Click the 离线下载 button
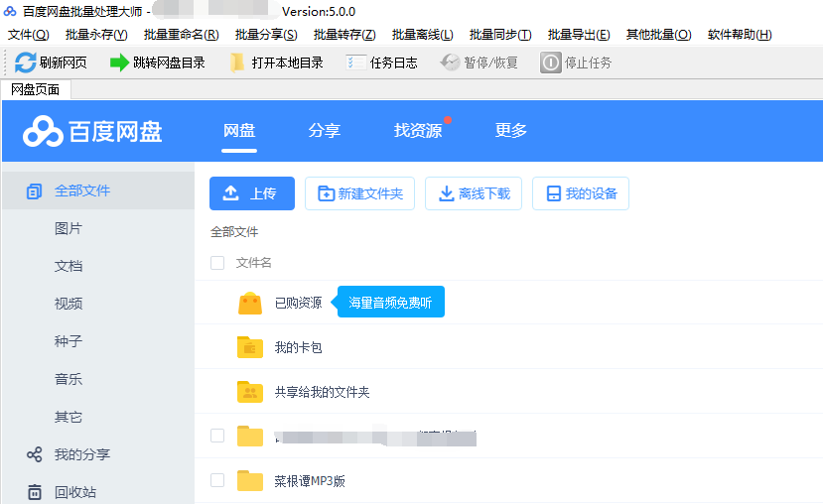The width and height of the screenshot is (823, 504). [x=474, y=193]
